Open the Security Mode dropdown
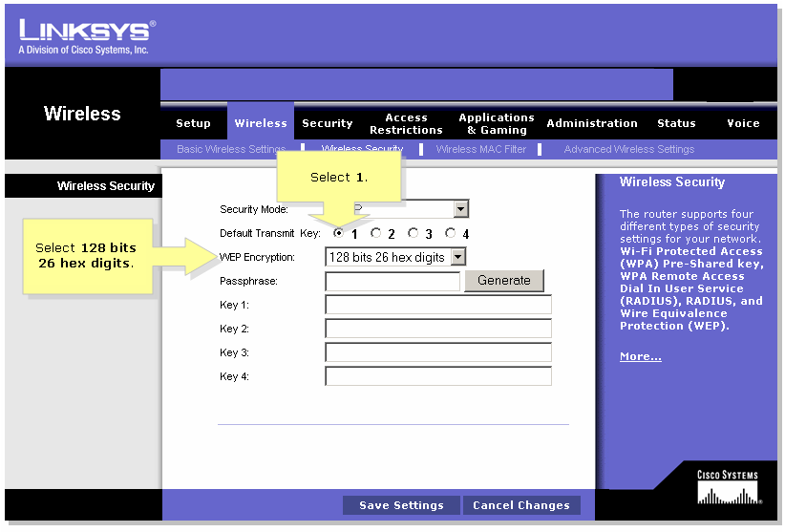The height and width of the screenshot is (532, 785). [461, 209]
